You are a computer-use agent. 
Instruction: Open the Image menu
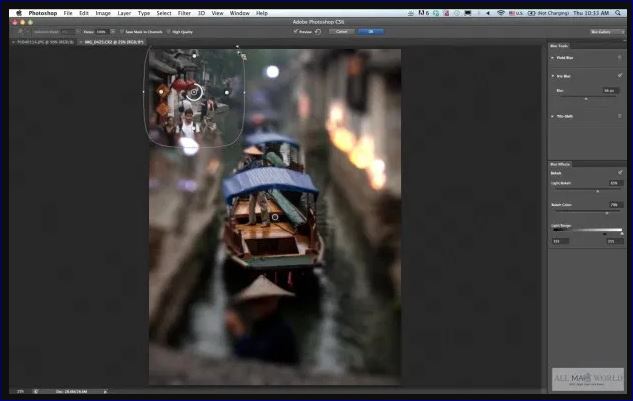(x=103, y=13)
